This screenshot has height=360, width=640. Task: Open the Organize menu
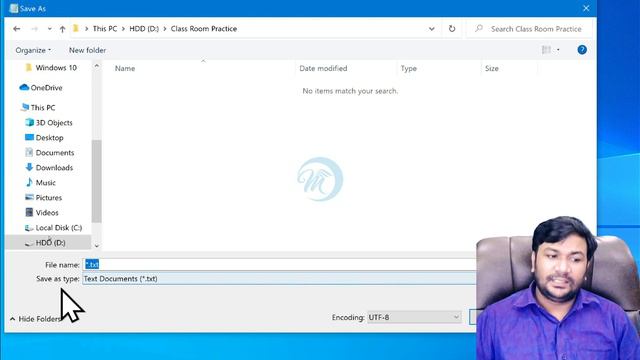pyautogui.click(x=33, y=50)
